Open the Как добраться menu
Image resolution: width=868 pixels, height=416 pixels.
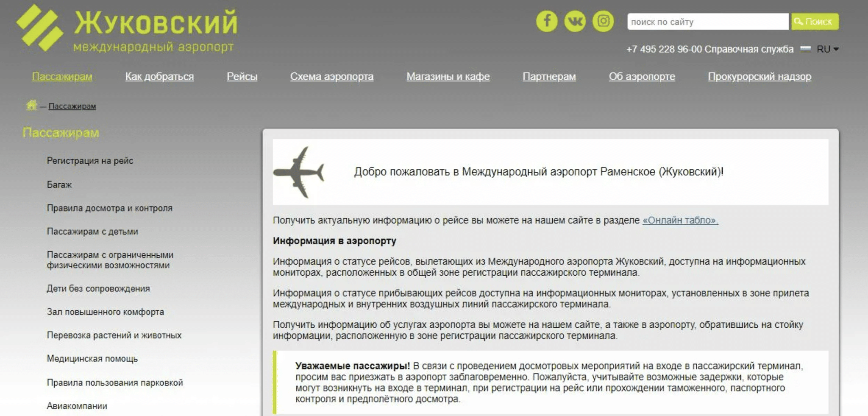click(x=159, y=76)
